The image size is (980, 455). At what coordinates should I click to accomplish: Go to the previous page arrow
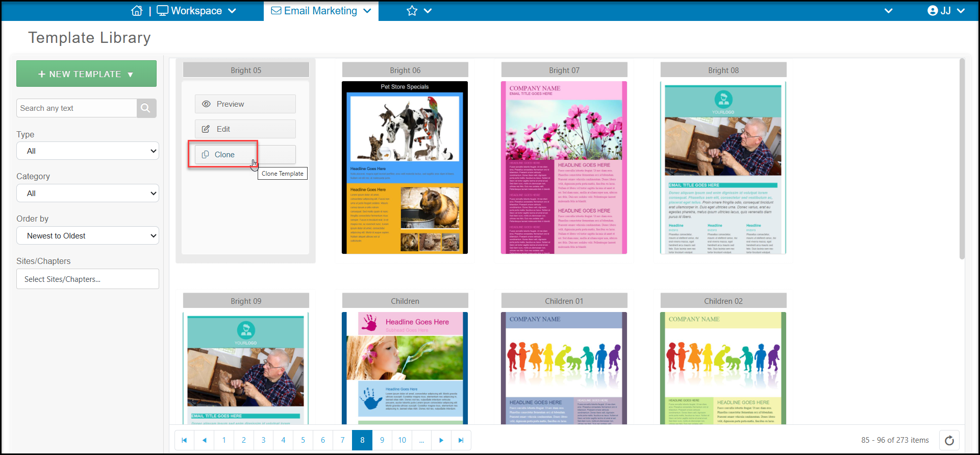pyautogui.click(x=204, y=440)
